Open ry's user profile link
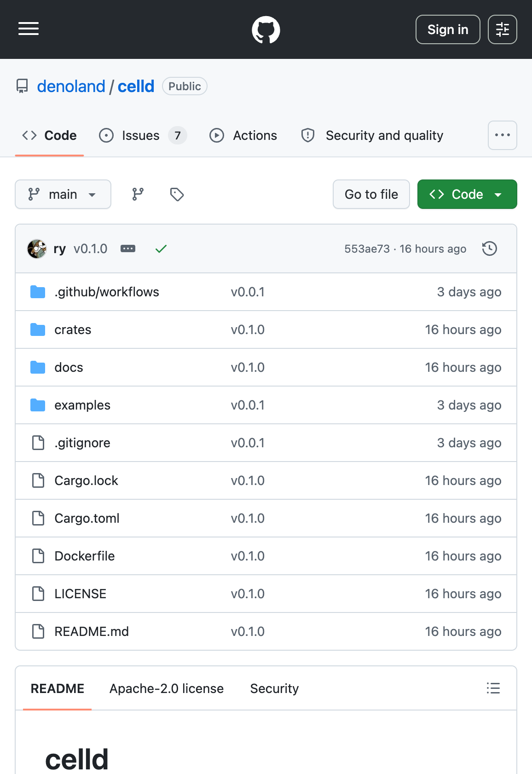 tap(60, 249)
